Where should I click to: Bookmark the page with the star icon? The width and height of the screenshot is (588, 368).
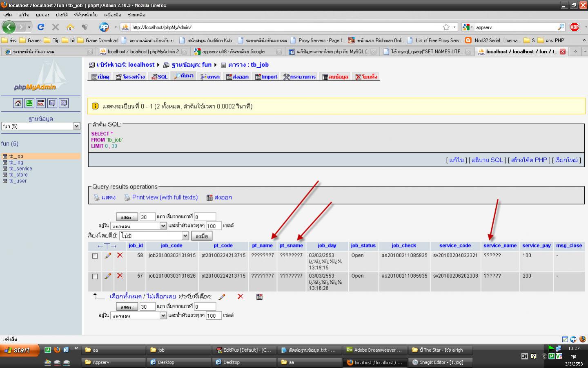coord(446,27)
